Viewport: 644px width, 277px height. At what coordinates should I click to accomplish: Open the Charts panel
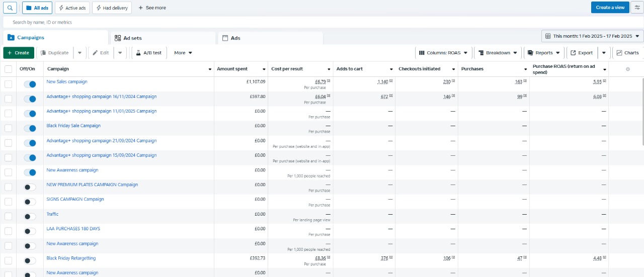(627, 53)
